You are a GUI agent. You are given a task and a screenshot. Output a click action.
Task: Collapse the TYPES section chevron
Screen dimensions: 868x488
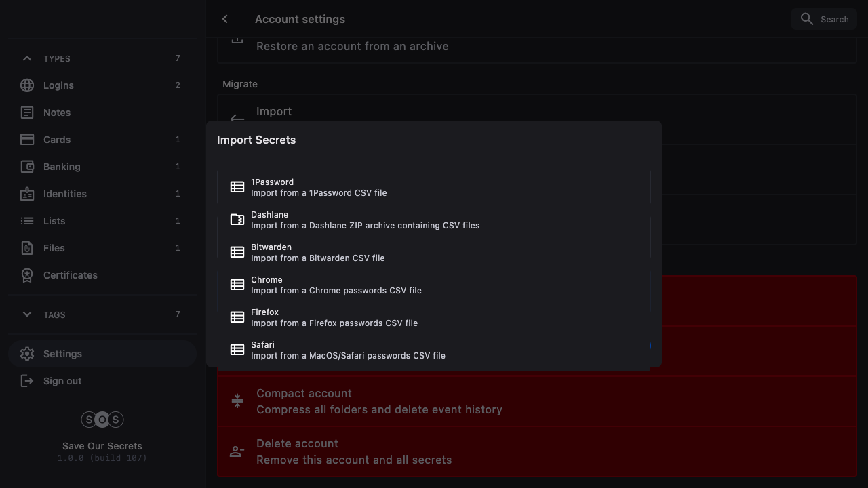click(27, 58)
